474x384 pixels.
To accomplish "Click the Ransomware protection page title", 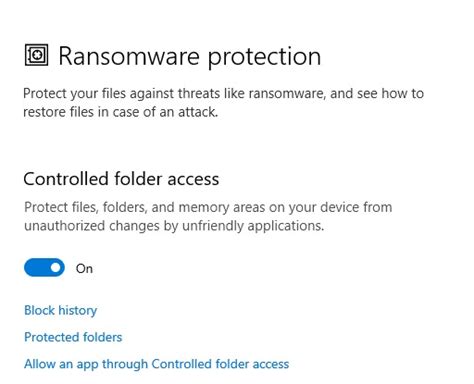I will click(190, 56).
